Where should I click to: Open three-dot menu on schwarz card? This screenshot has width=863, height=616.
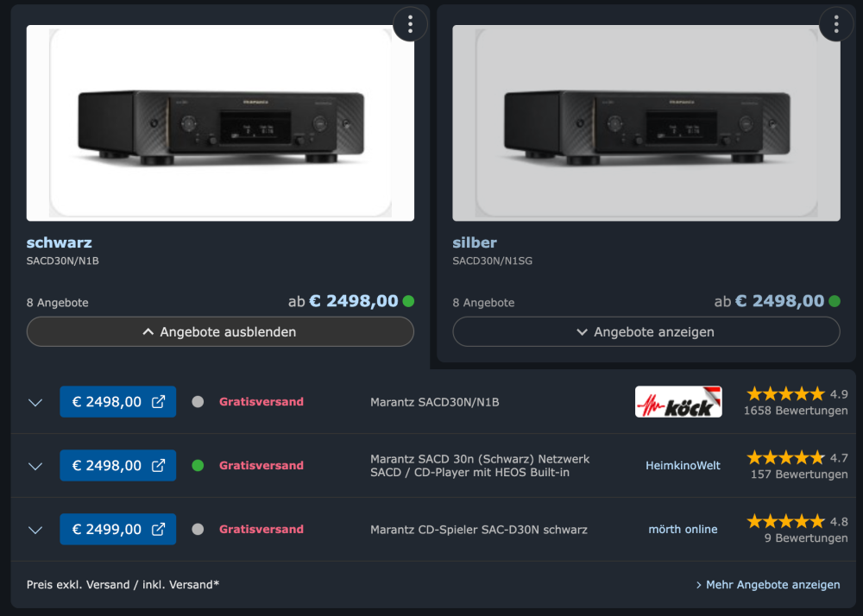pos(410,24)
